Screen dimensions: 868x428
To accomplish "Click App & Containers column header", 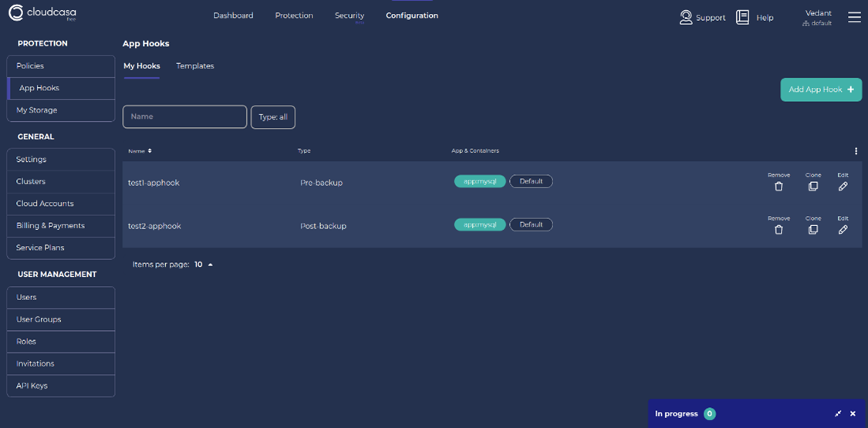I will (x=475, y=150).
